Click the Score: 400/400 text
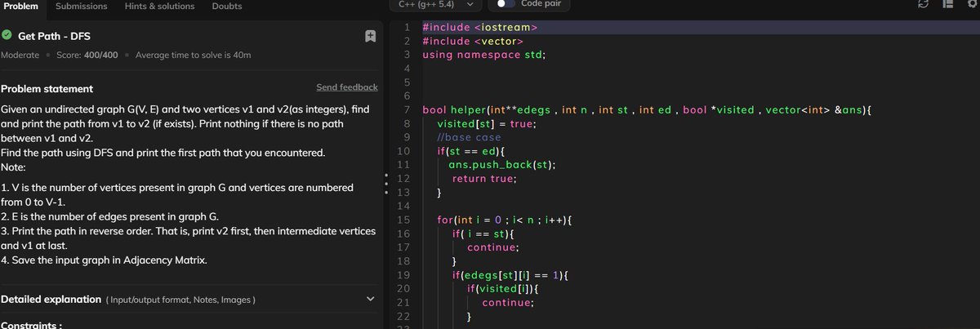The height and width of the screenshot is (329, 980). (87, 56)
